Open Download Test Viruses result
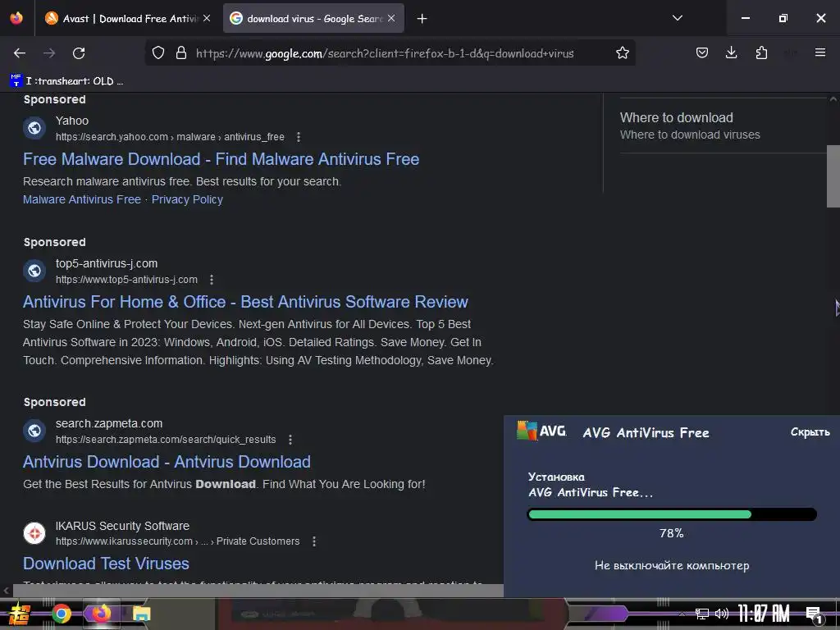 [x=106, y=564]
